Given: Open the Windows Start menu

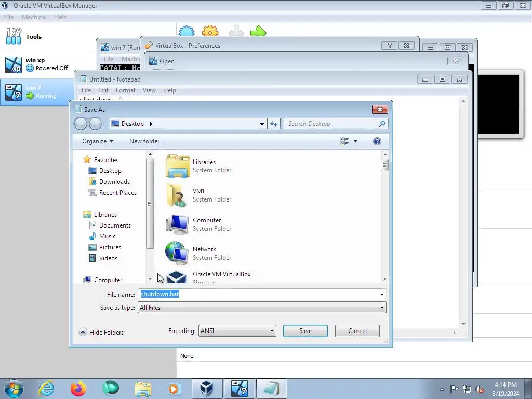Looking at the screenshot, I should (x=14, y=389).
